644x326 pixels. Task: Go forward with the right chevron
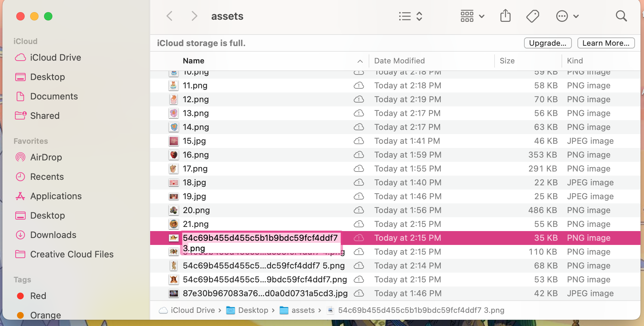(194, 16)
